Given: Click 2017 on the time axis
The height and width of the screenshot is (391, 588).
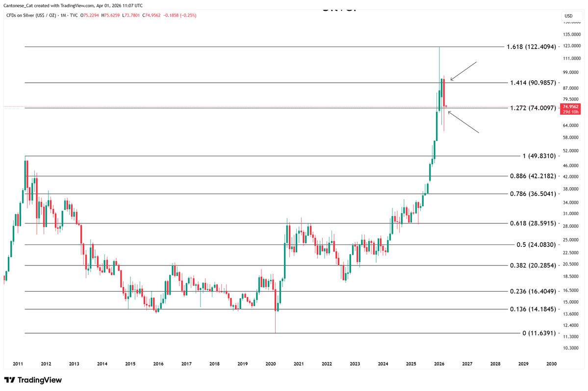Looking at the screenshot, I should tap(186, 364).
